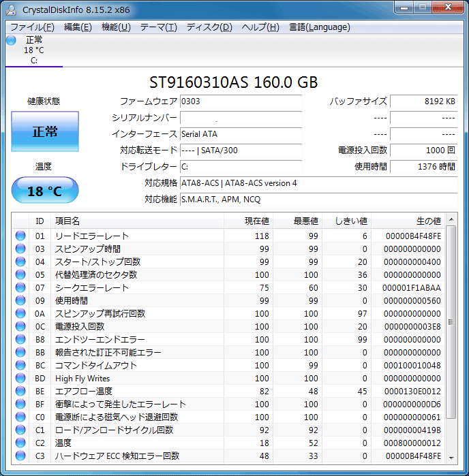Click the SMART list scroll down arrow
469x476 pixels.
point(451,458)
